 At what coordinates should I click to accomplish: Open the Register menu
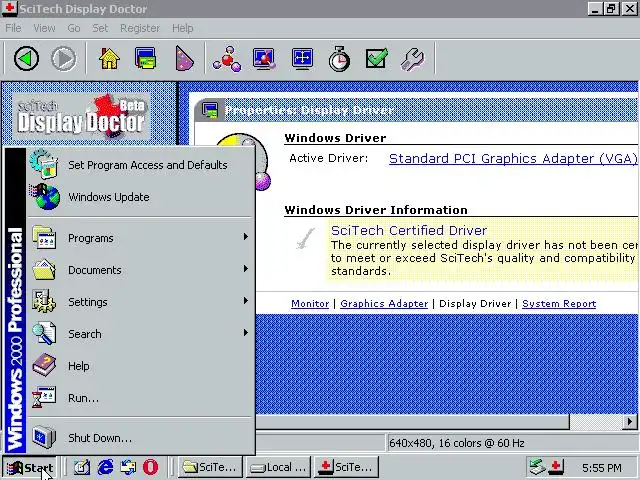[x=140, y=28]
